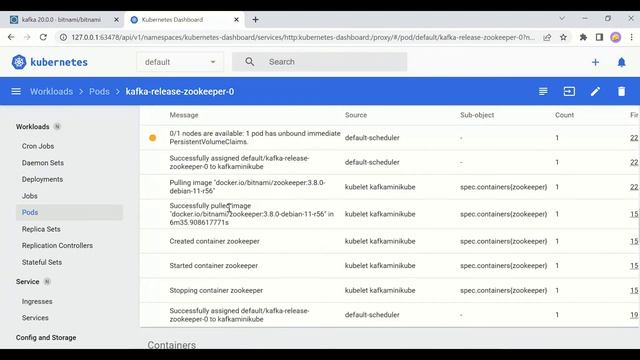
Task: Go to Pods breadcrumb
Action: click(x=99, y=91)
